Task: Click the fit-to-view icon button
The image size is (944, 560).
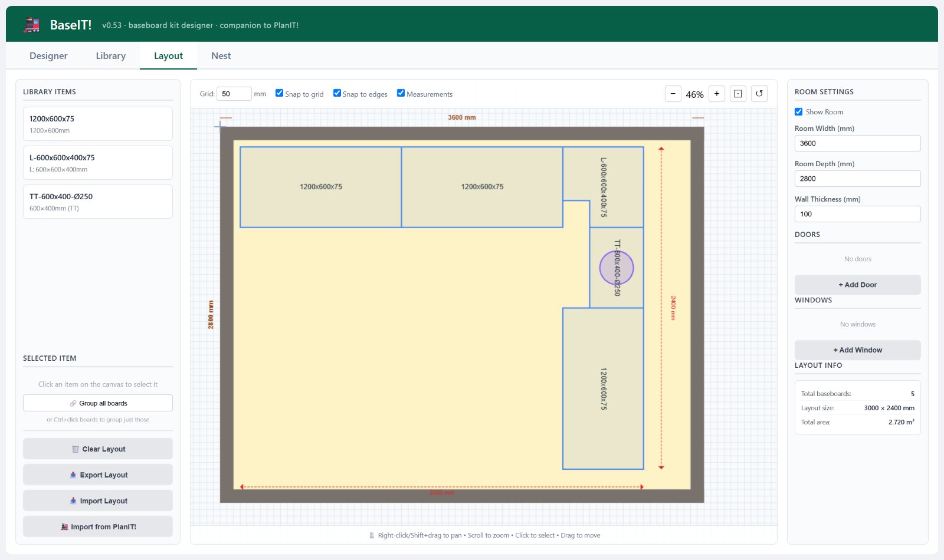Action: (x=738, y=94)
